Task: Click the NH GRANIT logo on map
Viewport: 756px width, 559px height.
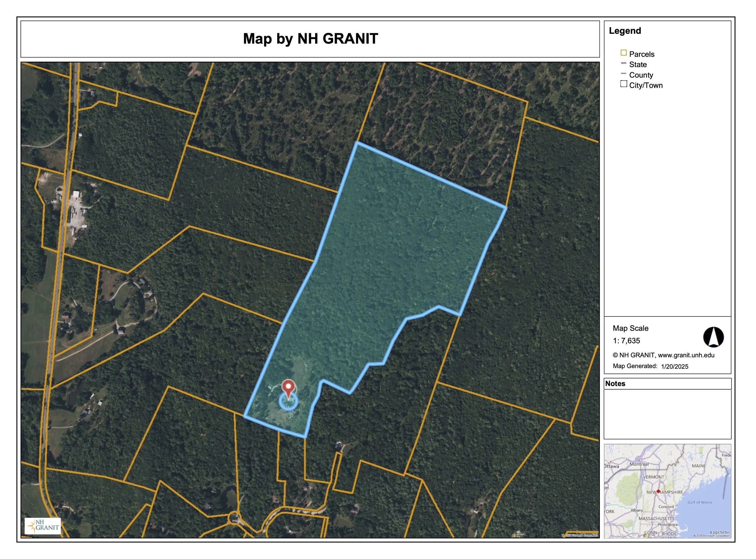Action: point(43,526)
